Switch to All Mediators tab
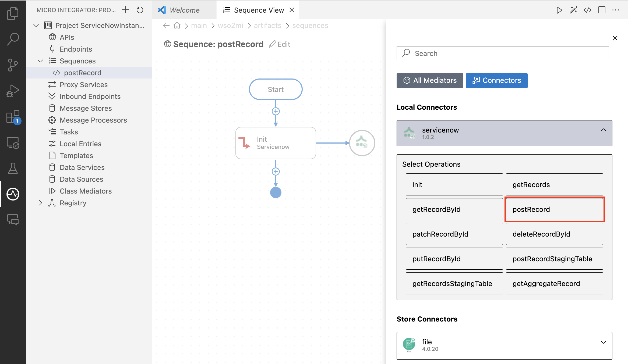This screenshot has width=628, height=364. pyautogui.click(x=430, y=80)
